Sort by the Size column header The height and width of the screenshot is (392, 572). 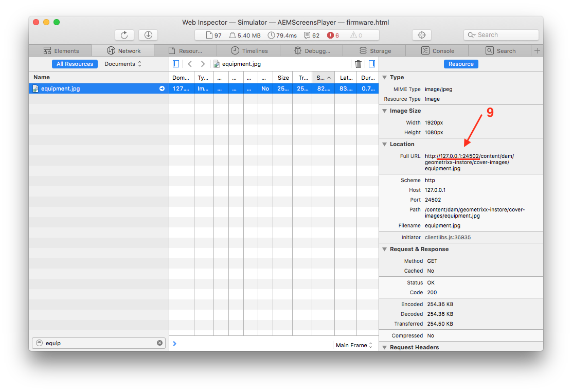(283, 77)
